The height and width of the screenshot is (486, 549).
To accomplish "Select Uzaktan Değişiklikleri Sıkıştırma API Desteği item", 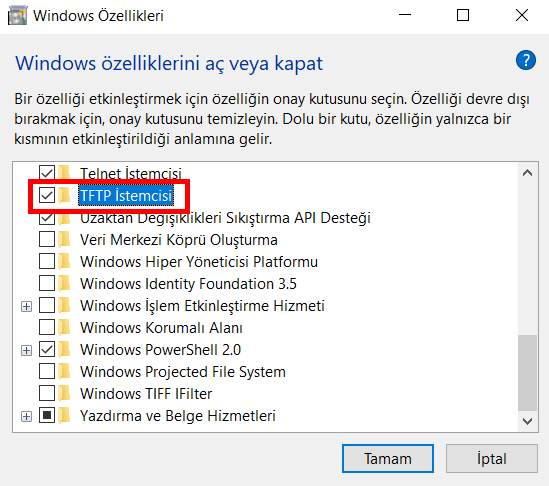I will pos(225,218).
